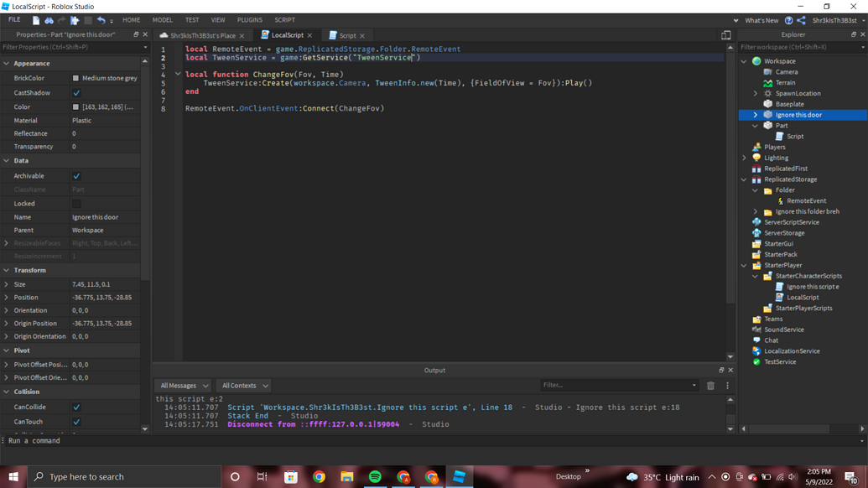The image size is (868, 488).
Task: Collapse the StarterPlayer tree node
Action: coord(744,266)
